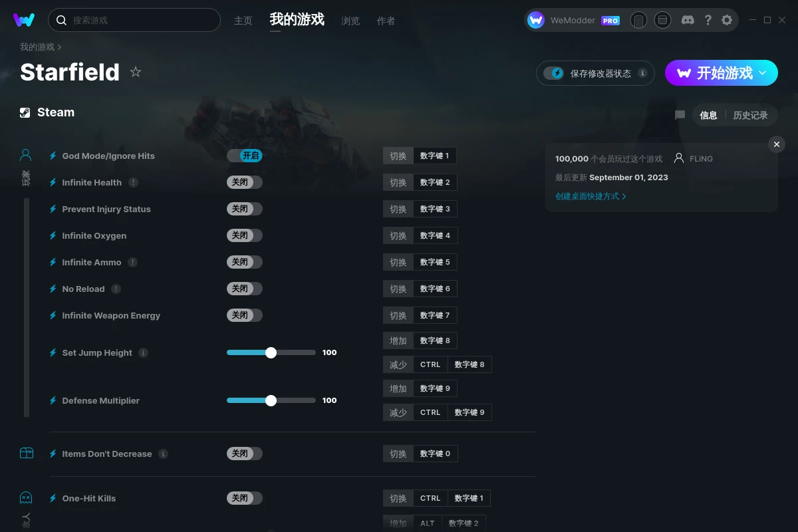Viewport: 798px width, 532px height.
Task: Open settings gear icon
Action: click(727, 20)
